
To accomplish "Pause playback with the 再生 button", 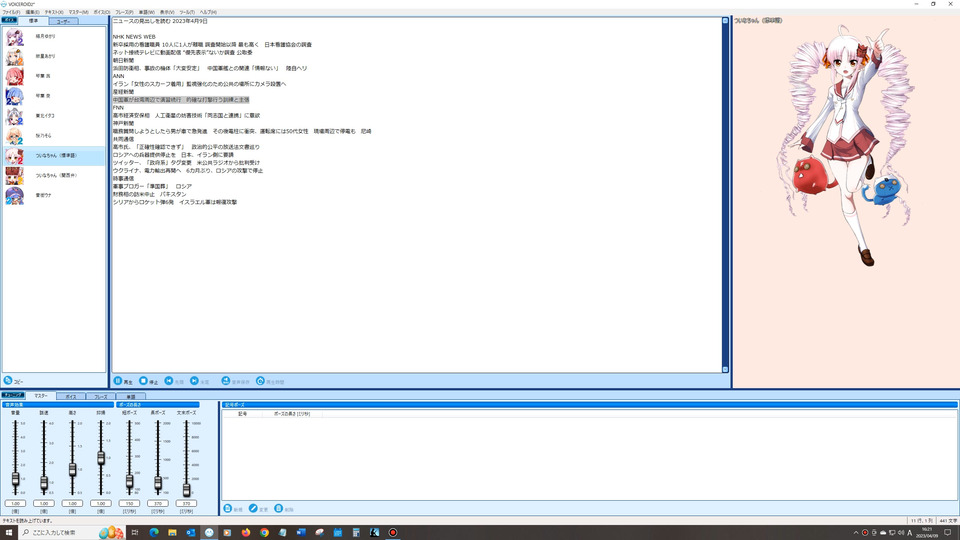I will point(123,381).
